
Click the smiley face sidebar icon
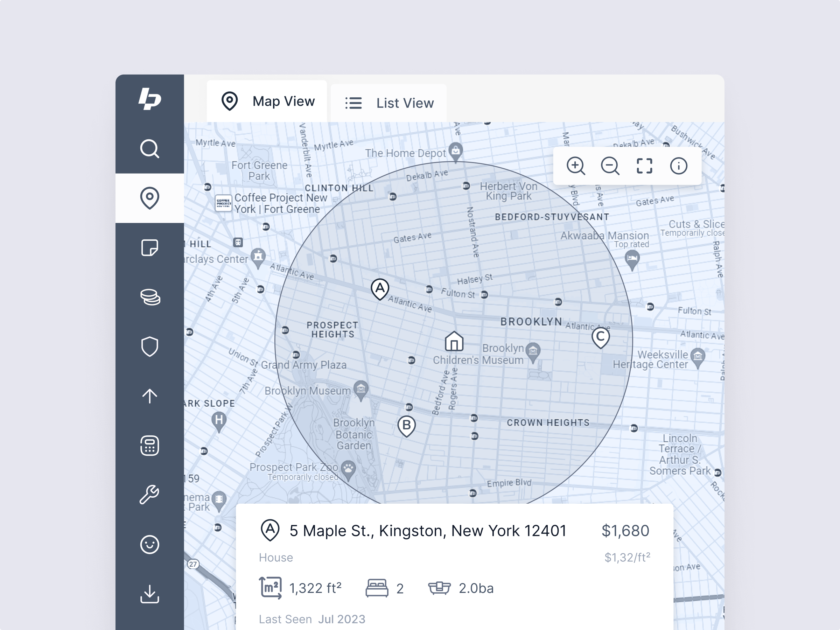point(149,545)
